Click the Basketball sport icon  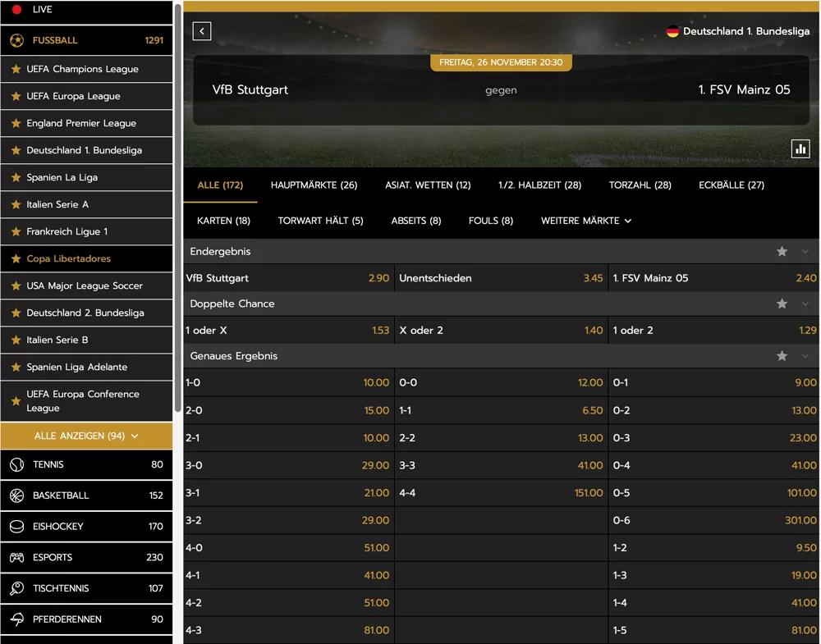click(16, 496)
